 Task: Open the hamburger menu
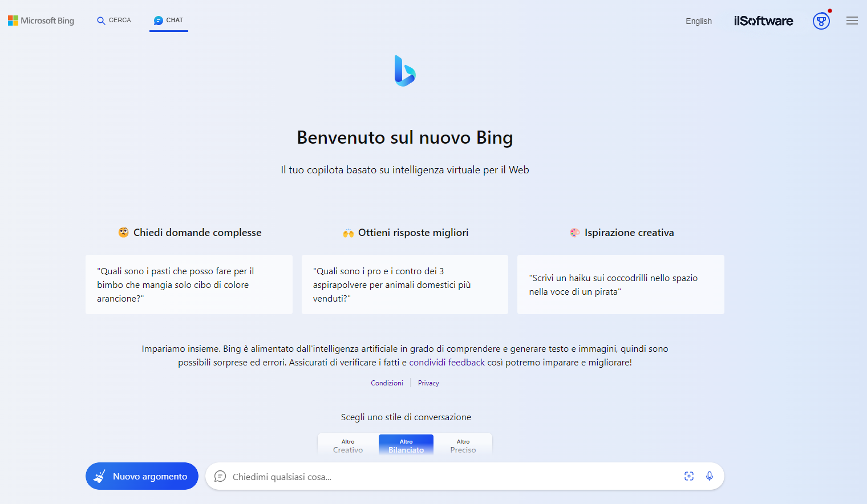pos(852,21)
